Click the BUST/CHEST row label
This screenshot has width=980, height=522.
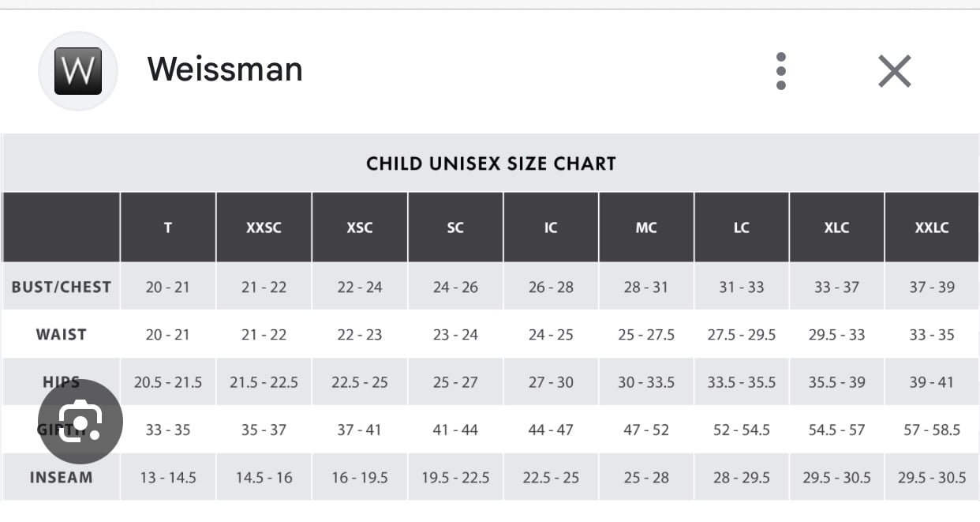pos(61,287)
